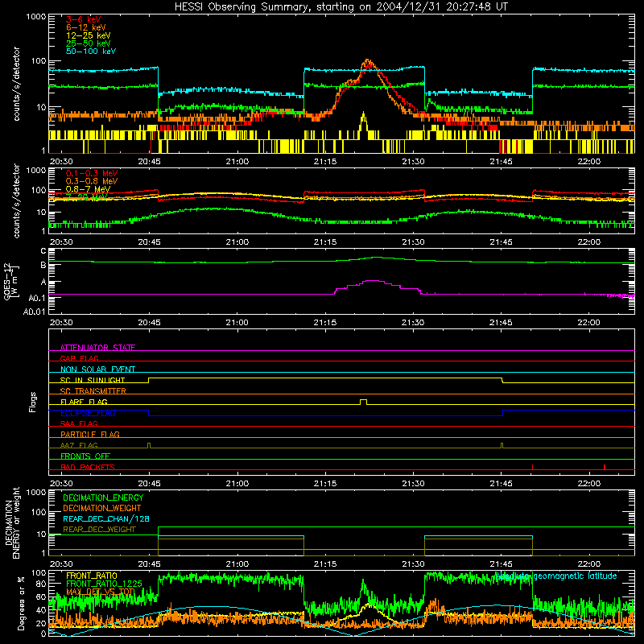Click the geomagnetic latitude legend text
Viewport: 644px width, 644px height.
556,576
